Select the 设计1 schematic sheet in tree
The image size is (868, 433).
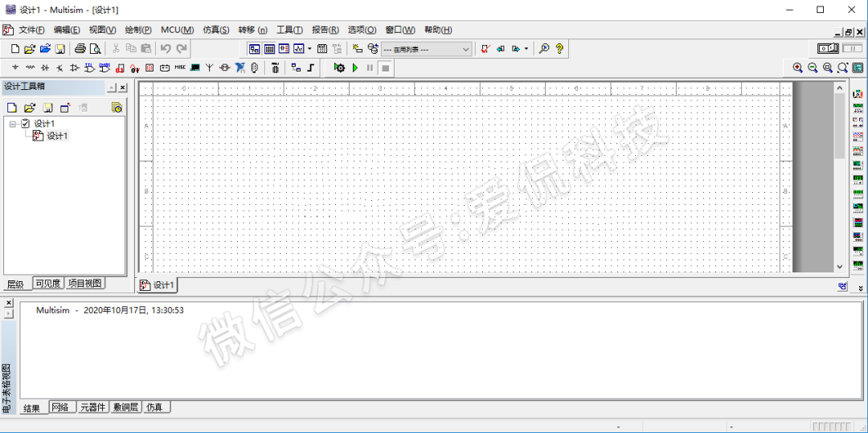click(56, 136)
